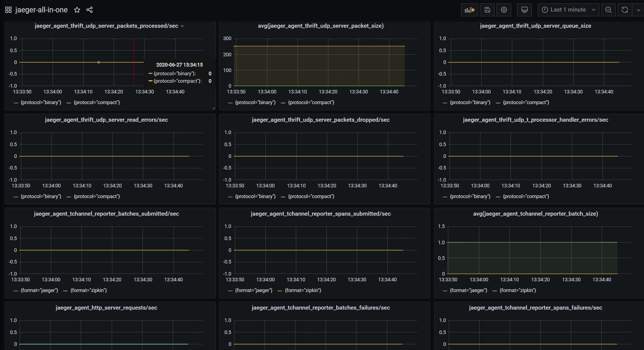Zoom out the time range
Screen dimensions: 644x350
608,10
